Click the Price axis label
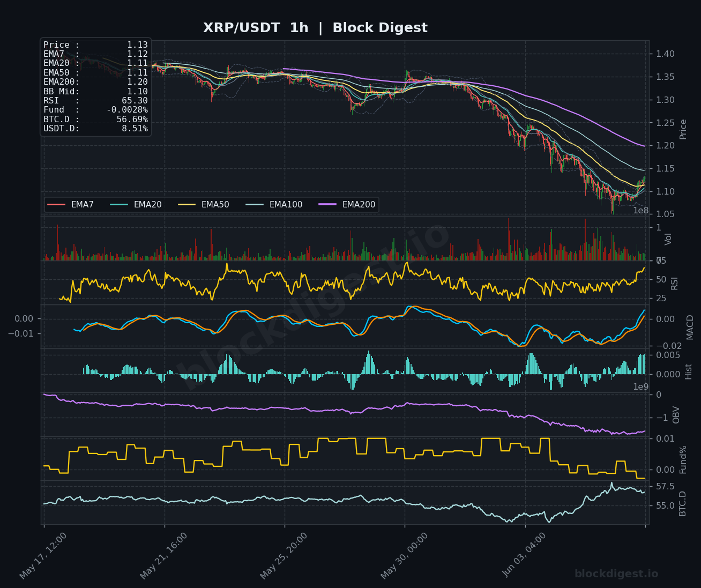701x588 pixels. (683, 129)
